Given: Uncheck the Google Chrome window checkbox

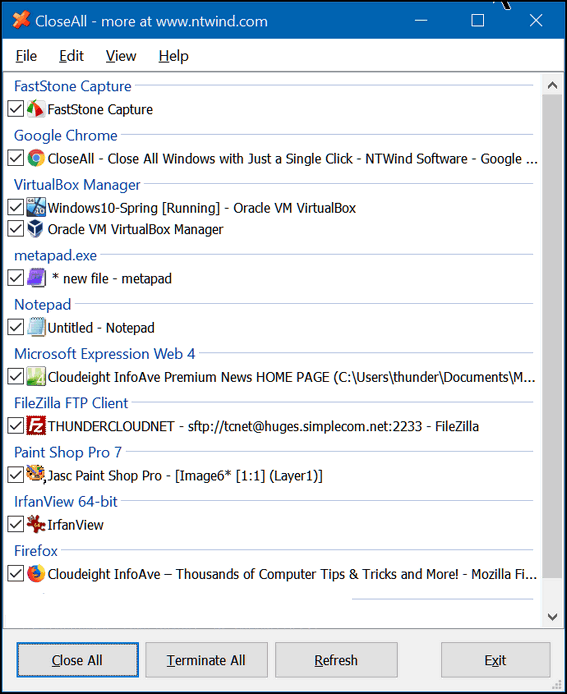Looking at the screenshot, I should [15, 158].
